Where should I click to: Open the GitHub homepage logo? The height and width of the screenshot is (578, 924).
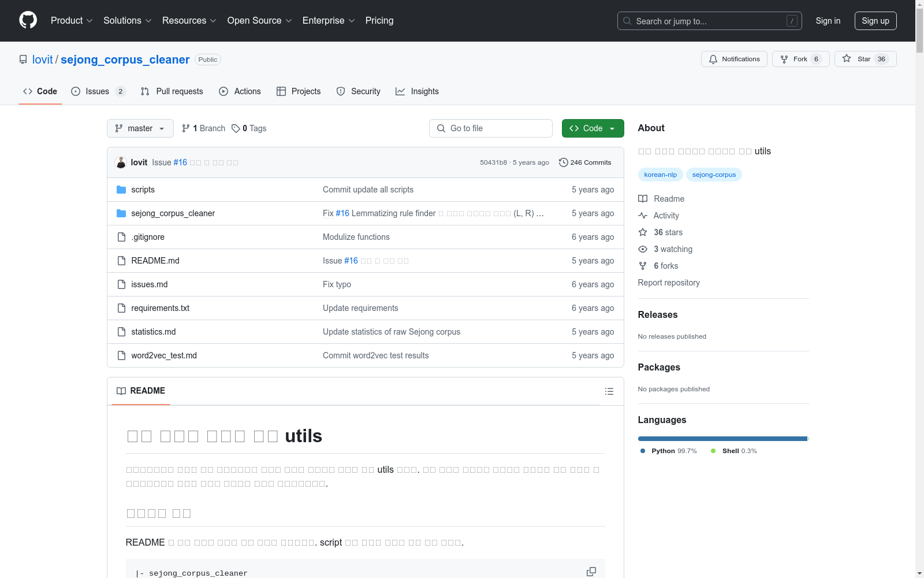point(28,20)
